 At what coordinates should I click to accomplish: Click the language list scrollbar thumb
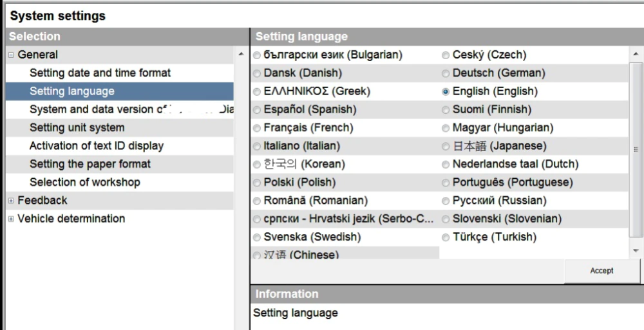636,150
